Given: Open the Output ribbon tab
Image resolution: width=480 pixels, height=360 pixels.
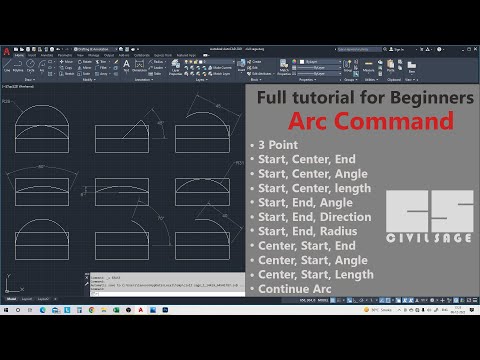Looking at the screenshot, I should [109, 55].
